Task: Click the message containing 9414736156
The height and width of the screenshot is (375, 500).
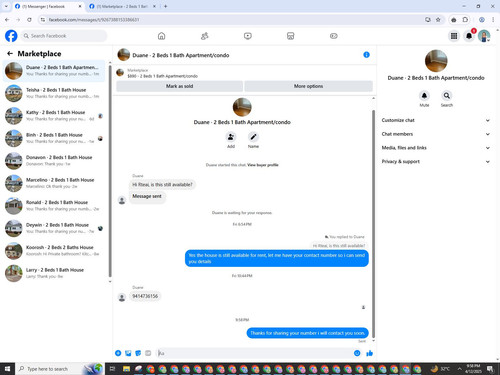Action: point(145,296)
